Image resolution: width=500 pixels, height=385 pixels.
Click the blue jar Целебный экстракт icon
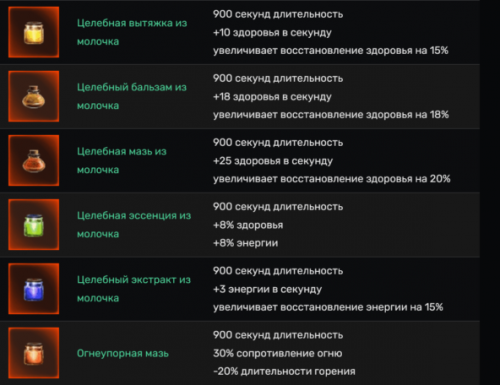34,289
